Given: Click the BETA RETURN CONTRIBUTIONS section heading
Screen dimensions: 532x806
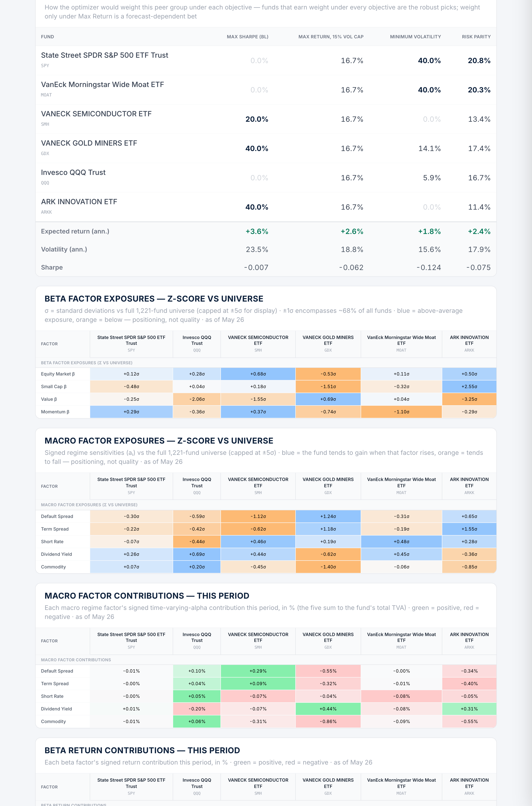Looking at the screenshot, I should click(142, 750).
